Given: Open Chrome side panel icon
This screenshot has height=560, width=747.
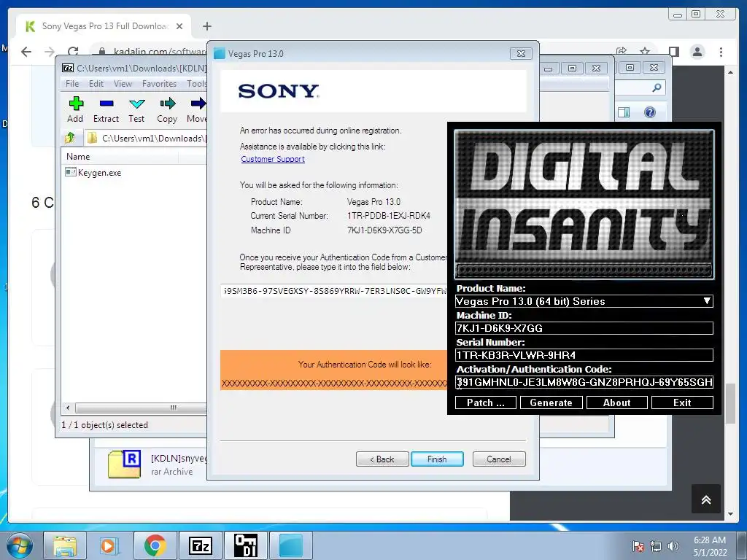Looking at the screenshot, I should coord(673,52).
